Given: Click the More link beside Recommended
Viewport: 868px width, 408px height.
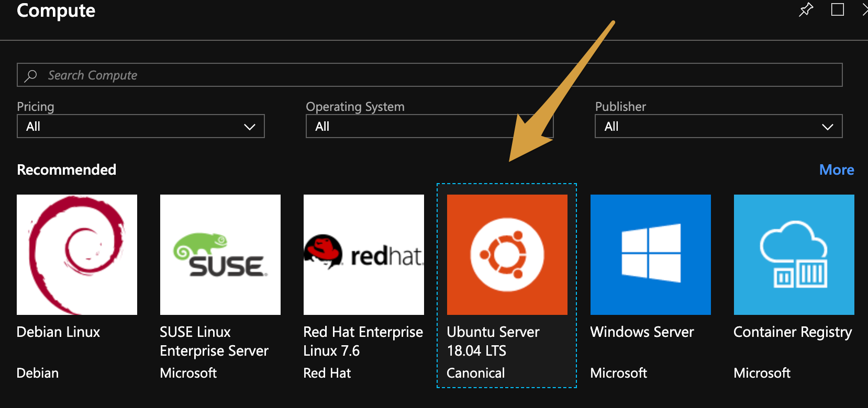Looking at the screenshot, I should click(x=836, y=170).
